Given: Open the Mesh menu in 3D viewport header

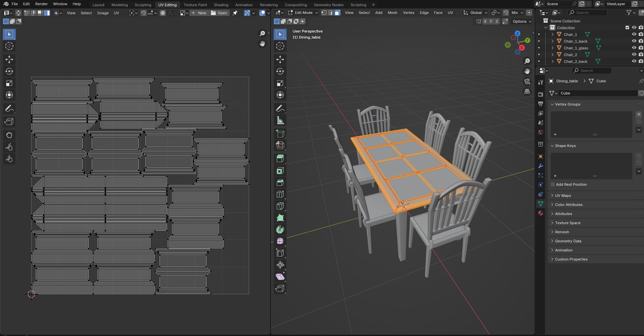Looking at the screenshot, I should [392, 13].
